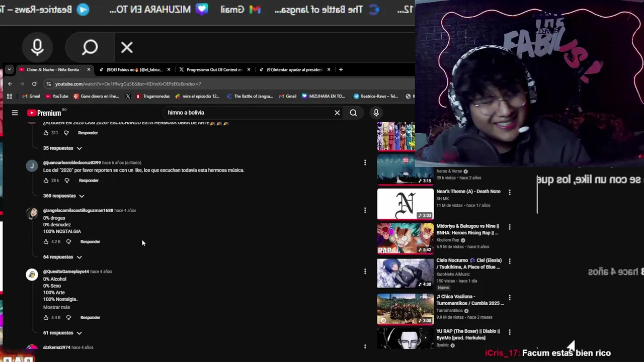The image size is (644, 362).
Task: Click the YouTube address bar URL
Action: click(128, 84)
